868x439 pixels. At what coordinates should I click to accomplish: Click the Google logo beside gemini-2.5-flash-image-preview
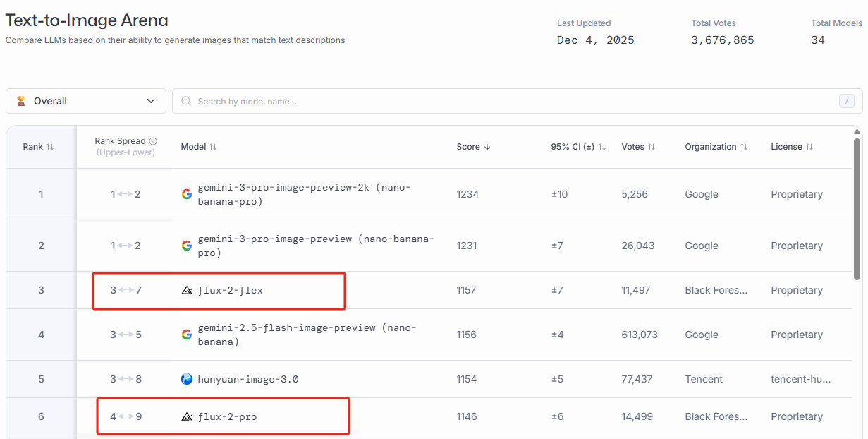(x=186, y=335)
